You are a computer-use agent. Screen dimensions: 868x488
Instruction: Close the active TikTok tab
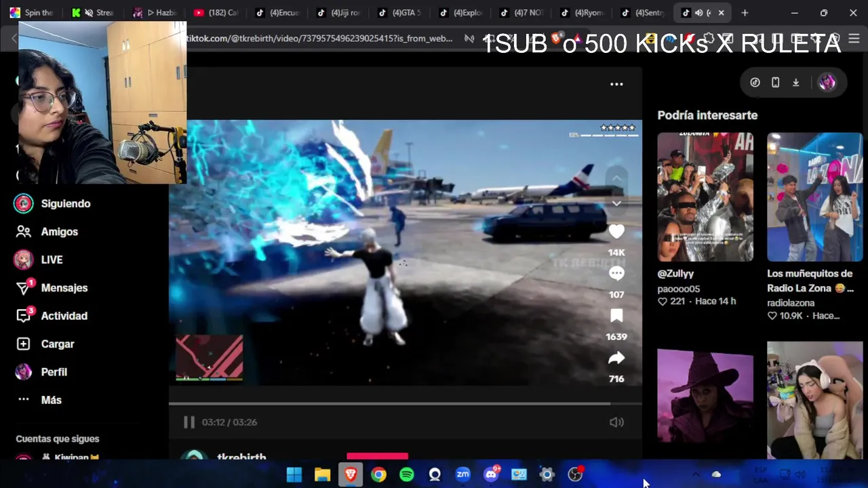pos(721,12)
